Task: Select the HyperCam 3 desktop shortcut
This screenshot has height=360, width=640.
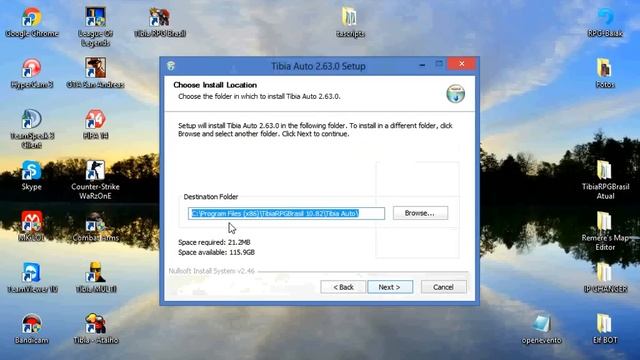Action: coord(31,73)
